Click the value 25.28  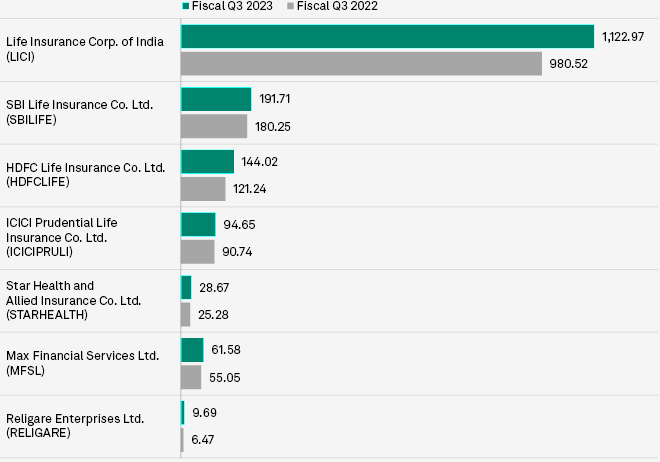(213, 315)
